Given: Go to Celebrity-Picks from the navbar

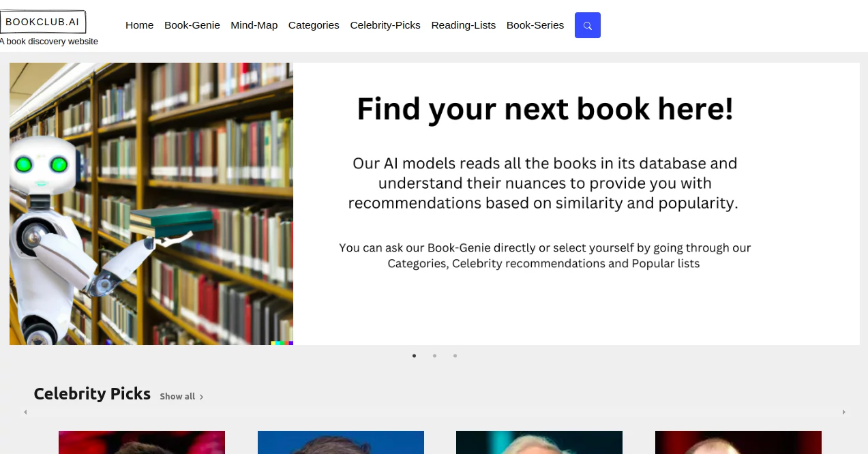Looking at the screenshot, I should coord(385,25).
